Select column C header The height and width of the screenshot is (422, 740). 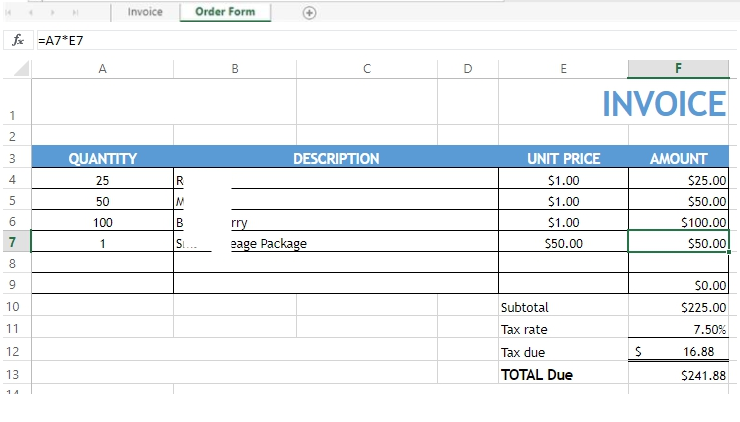[367, 69]
